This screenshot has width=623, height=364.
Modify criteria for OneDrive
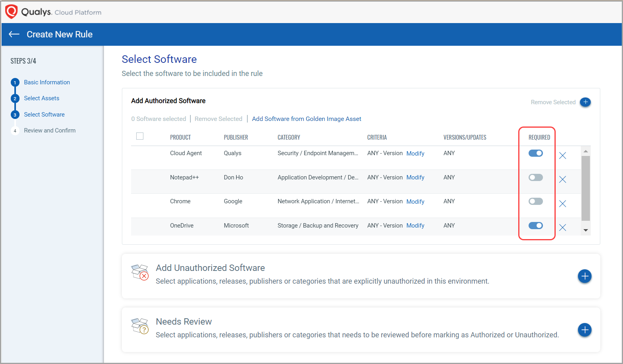(415, 226)
